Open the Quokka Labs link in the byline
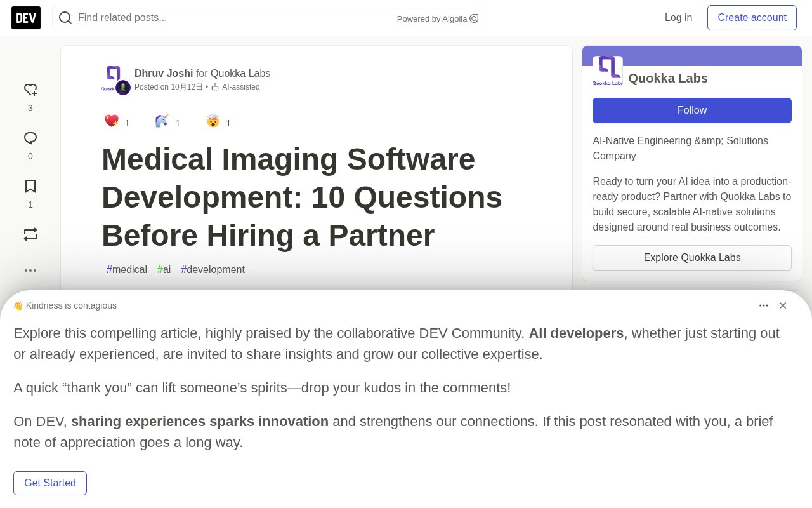 pos(240,74)
